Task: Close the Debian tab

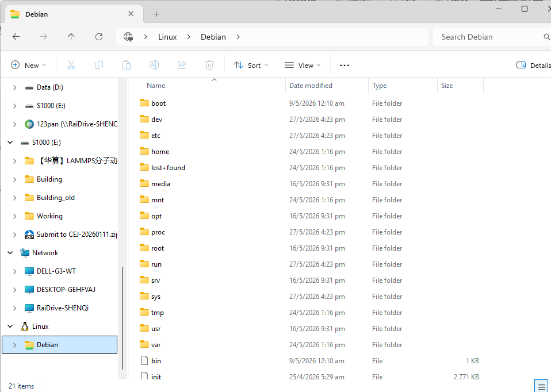Action: point(131,14)
